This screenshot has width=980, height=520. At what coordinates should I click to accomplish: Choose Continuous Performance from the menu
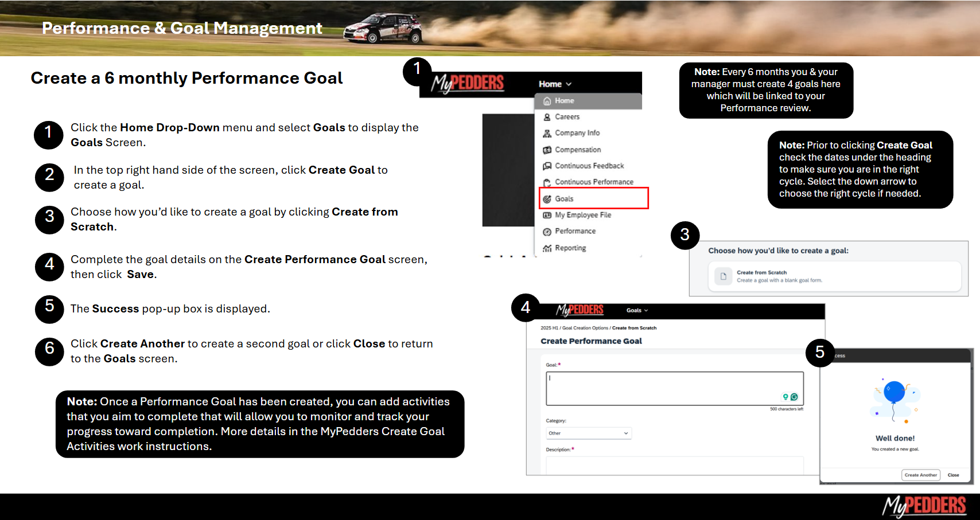pos(594,182)
